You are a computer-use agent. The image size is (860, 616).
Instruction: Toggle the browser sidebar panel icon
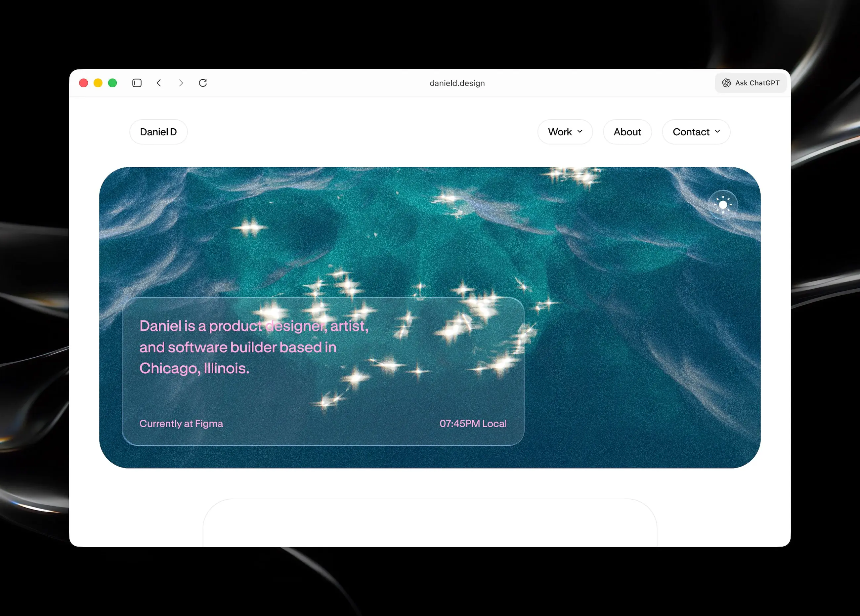coord(137,83)
